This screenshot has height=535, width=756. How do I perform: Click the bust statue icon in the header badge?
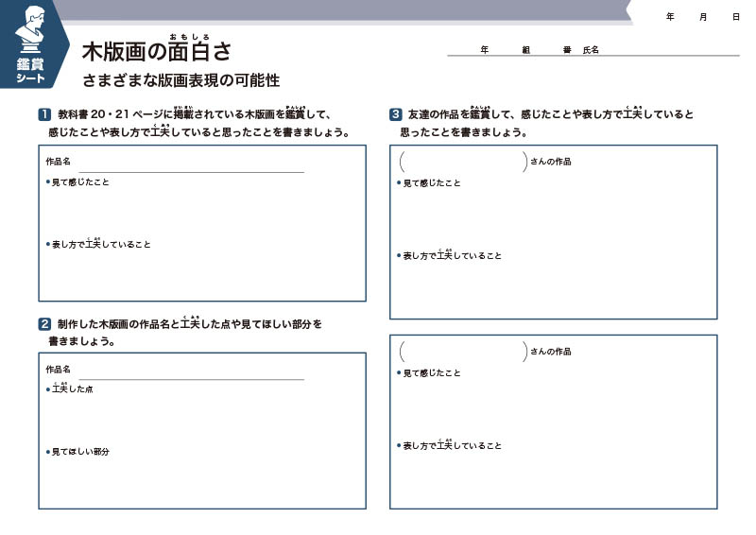pos(30,29)
